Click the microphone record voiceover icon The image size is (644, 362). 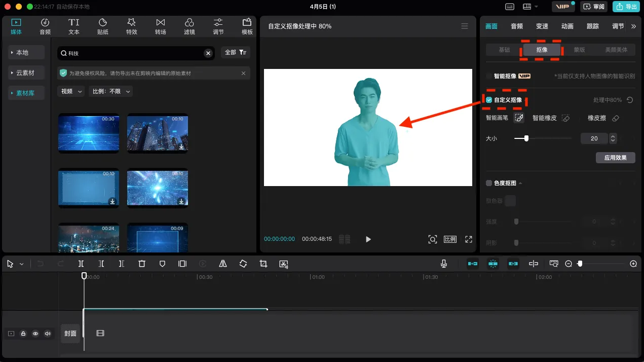[444, 264]
